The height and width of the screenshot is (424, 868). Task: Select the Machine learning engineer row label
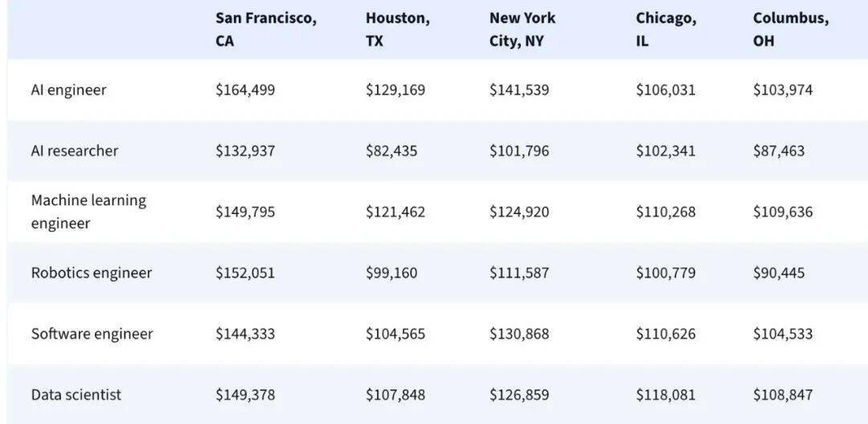click(x=88, y=212)
